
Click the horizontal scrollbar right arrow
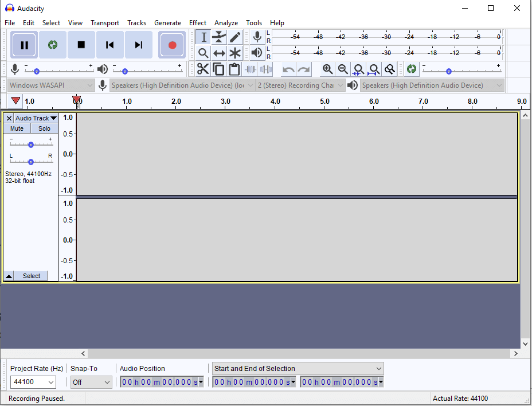[516, 353]
